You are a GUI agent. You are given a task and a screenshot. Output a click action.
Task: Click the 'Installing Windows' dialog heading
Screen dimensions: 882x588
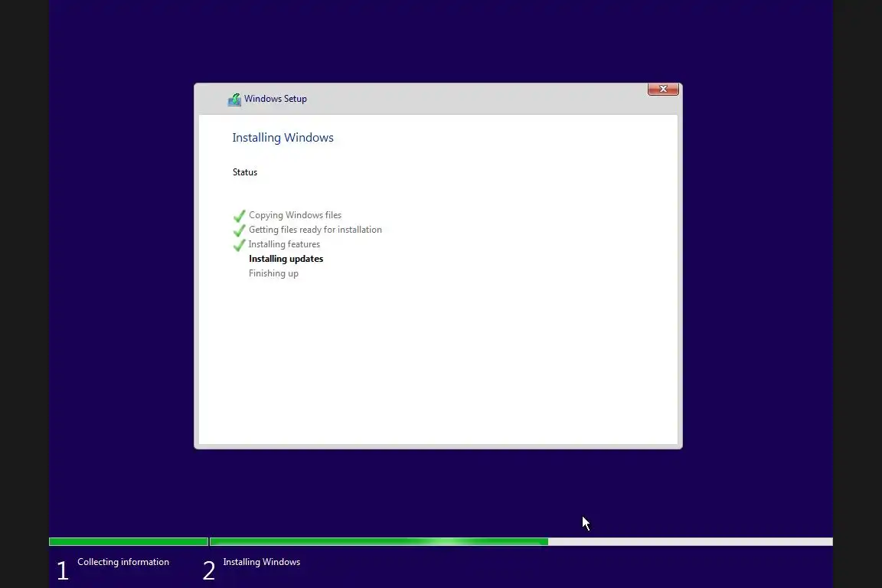pyautogui.click(x=283, y=138)
